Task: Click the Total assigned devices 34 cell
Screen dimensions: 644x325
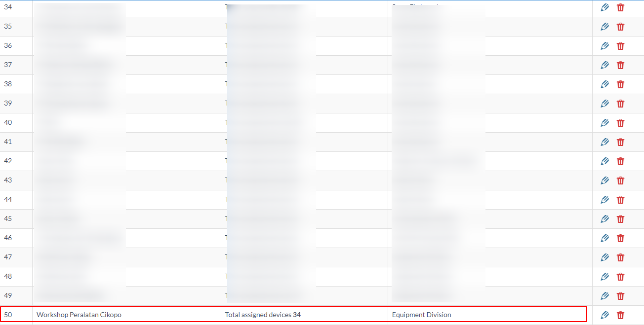Action: (x=263, y=315)
